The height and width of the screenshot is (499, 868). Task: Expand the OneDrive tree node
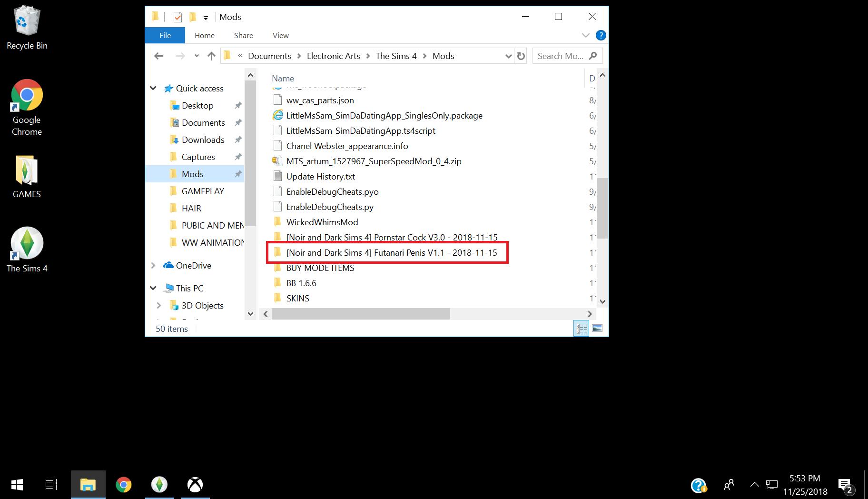pos(153,265)
